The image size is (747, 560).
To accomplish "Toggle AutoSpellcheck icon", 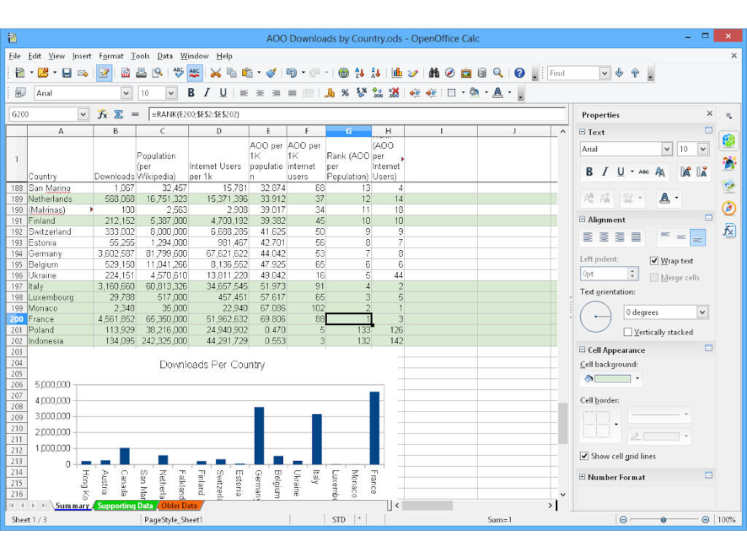I will tap(194, 73).
